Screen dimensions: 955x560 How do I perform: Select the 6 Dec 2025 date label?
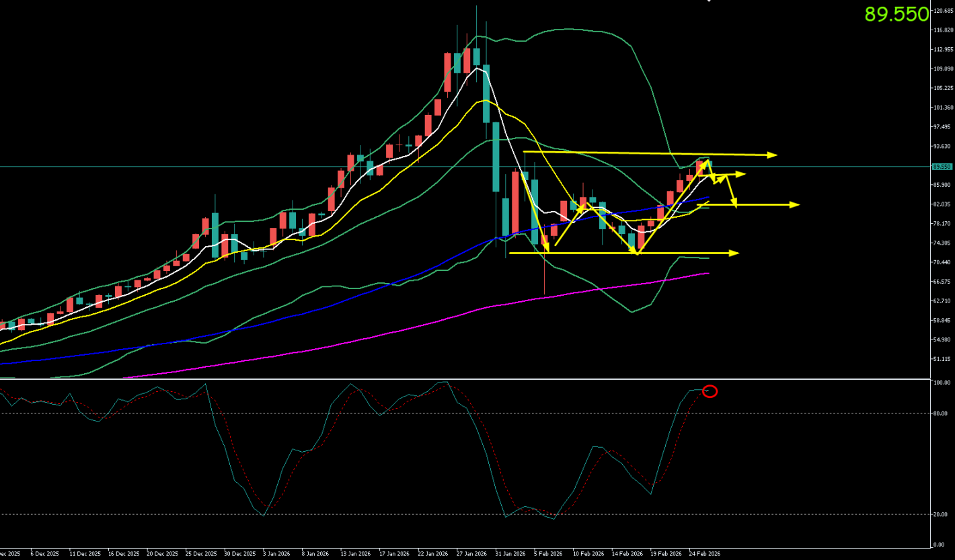click(44, 554)
